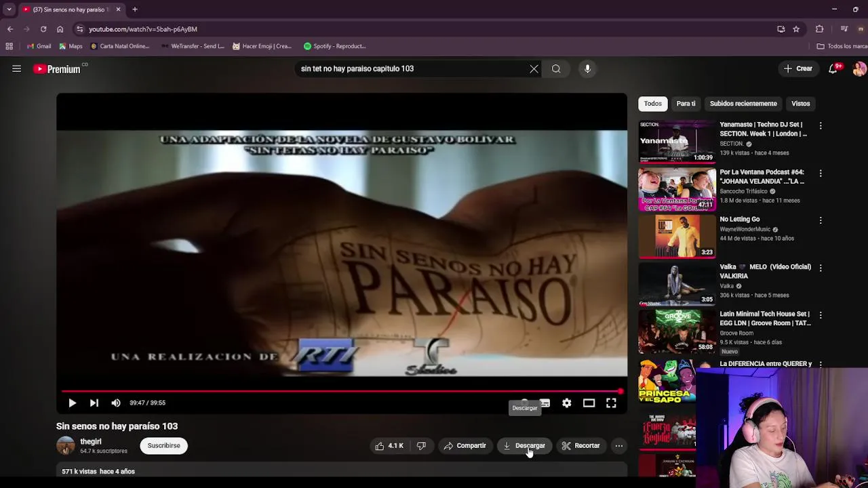Image resolution: width=868 pixels, height=488 pixels.
Task: Open Por La Ventana Podcast #64 video
Action: pyautogui.click(x=677, y=189)
